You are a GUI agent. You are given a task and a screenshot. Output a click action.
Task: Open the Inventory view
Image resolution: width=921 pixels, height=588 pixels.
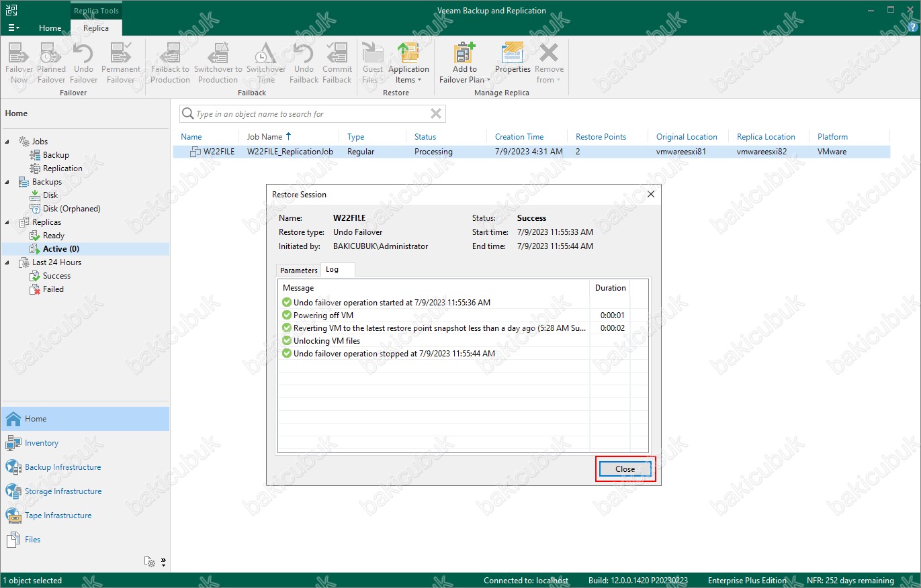85,443
